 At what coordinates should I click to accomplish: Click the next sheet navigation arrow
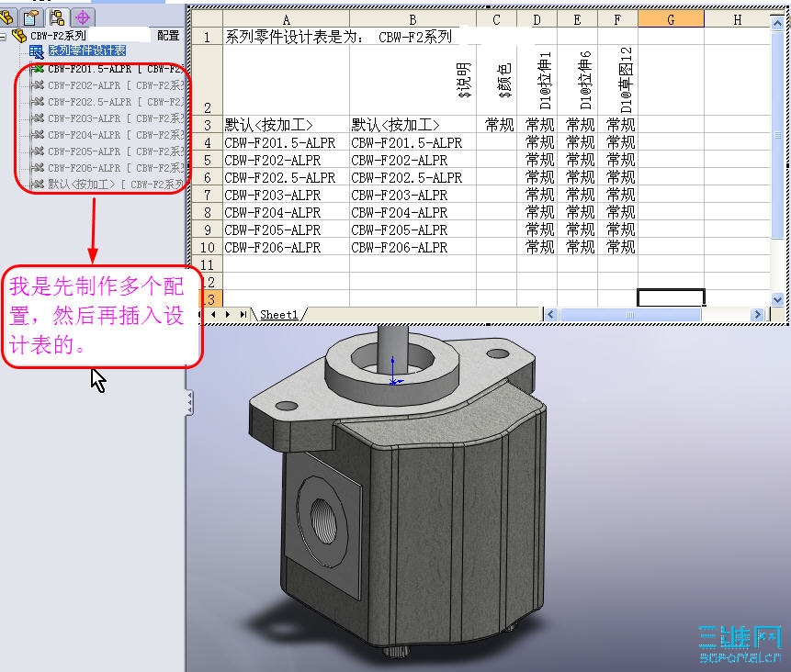228,314
